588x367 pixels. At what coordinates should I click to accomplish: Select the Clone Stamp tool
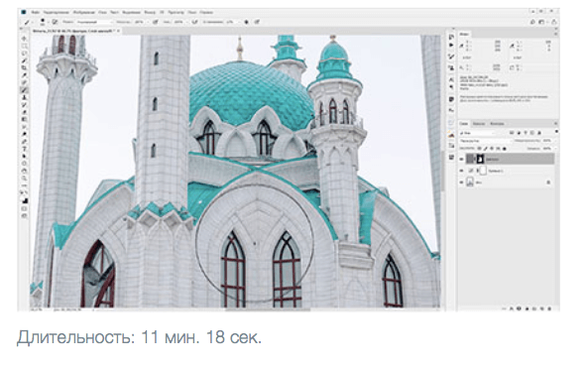pyautogui.click(x=25, y=97)
